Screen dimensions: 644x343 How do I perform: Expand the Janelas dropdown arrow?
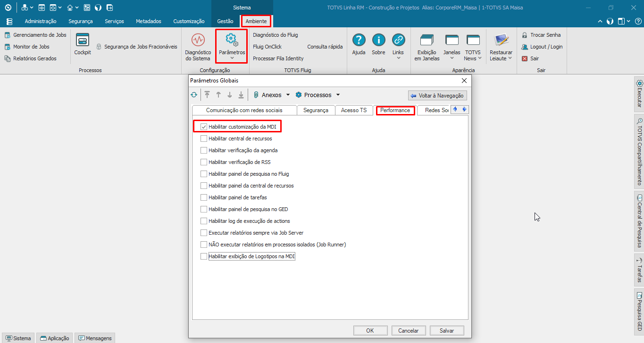point(452,58)
